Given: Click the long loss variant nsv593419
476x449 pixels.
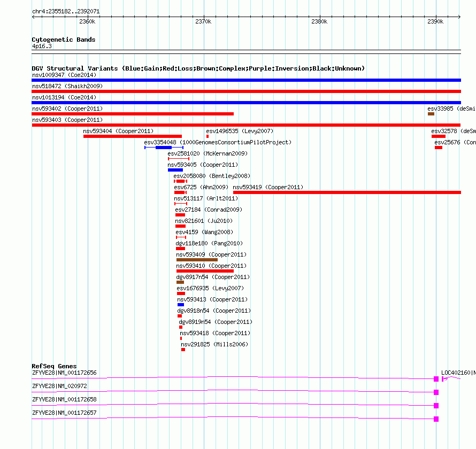Looking at the screenshot, I should [347, 192].
